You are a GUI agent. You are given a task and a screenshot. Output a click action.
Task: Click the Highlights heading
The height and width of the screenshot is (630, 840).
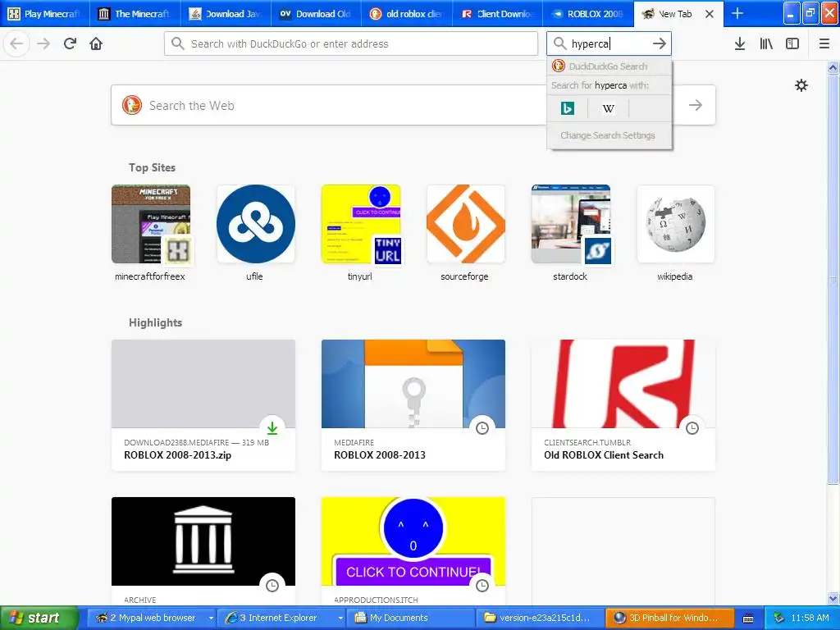click(x=155, y=322)
